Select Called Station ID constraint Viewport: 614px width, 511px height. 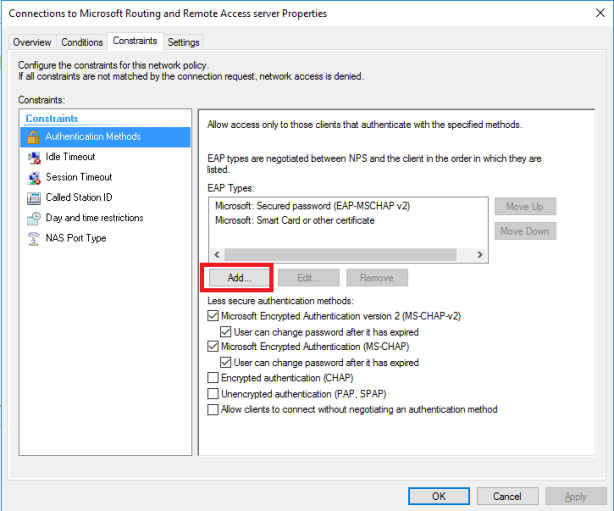pos(105,198)
